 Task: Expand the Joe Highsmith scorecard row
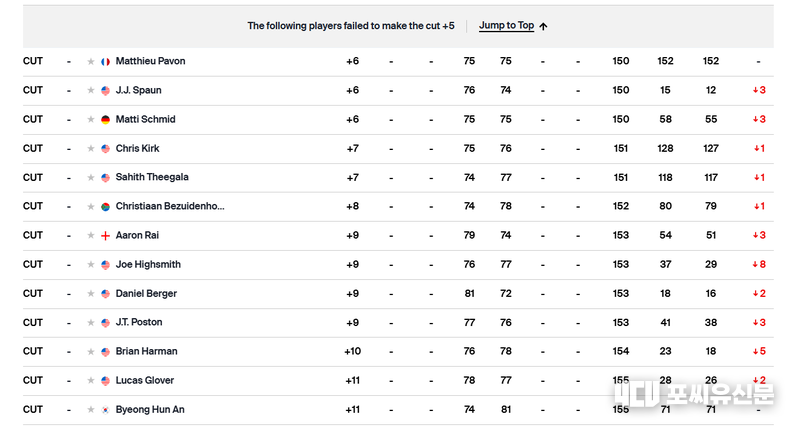click(398, 265)
